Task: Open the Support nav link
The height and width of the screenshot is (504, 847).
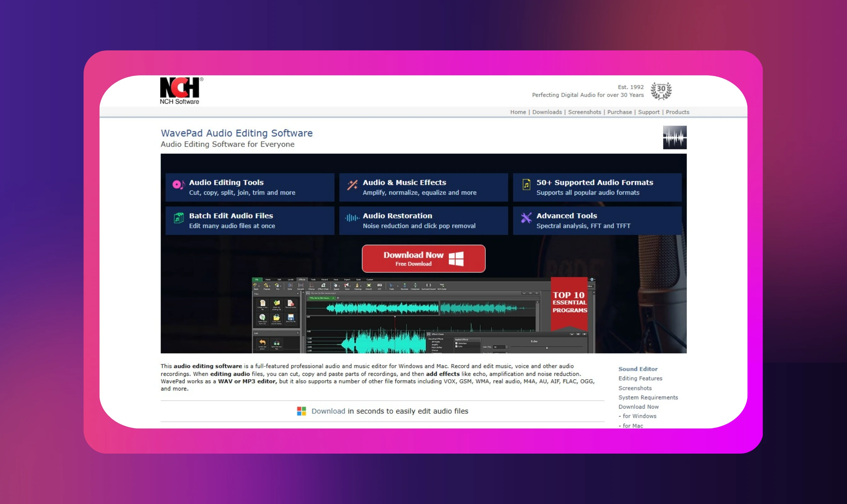Action: click(x=648, y=112)
